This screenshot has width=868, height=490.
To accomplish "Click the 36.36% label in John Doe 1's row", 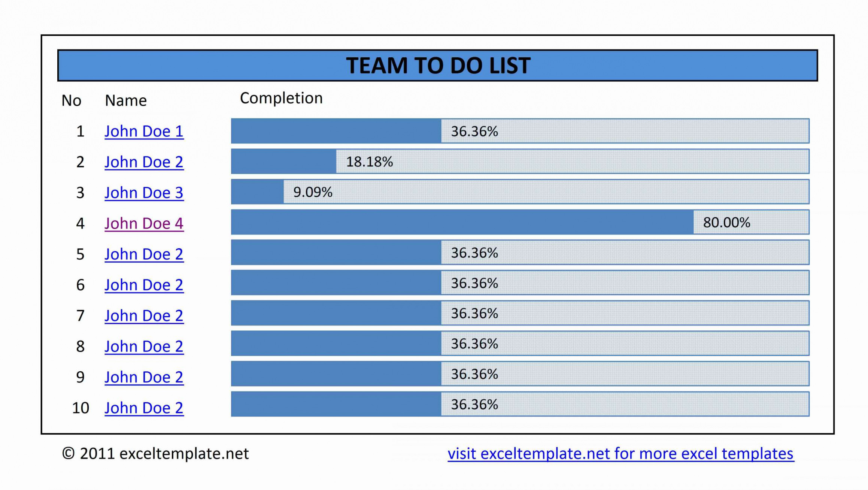I will [474, 131].
